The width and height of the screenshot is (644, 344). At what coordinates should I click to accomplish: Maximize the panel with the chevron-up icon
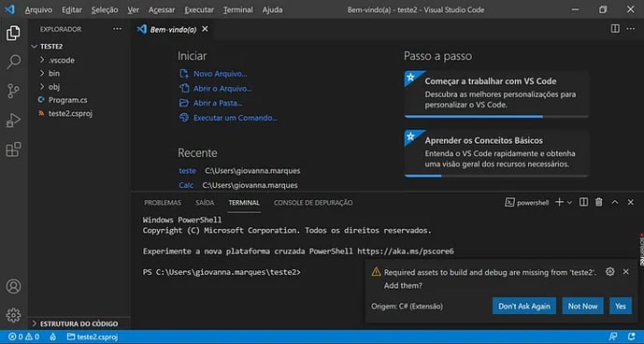615,202
